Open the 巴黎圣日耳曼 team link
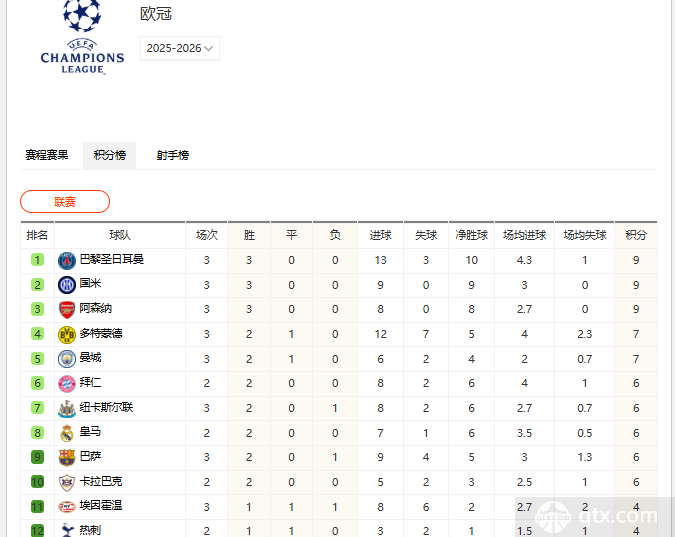This screenshot has width=675, height=537. (112, 260)
